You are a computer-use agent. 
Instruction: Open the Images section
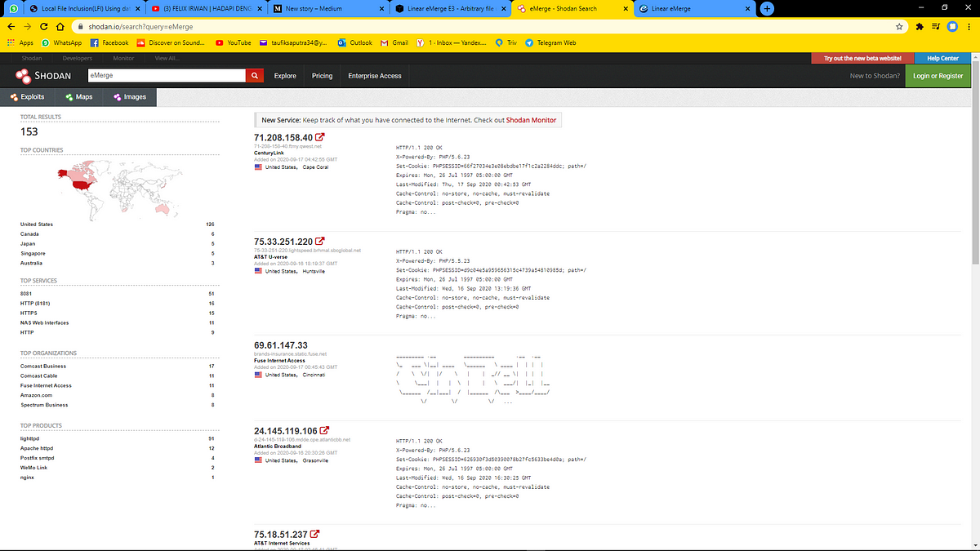coord(129,96)
